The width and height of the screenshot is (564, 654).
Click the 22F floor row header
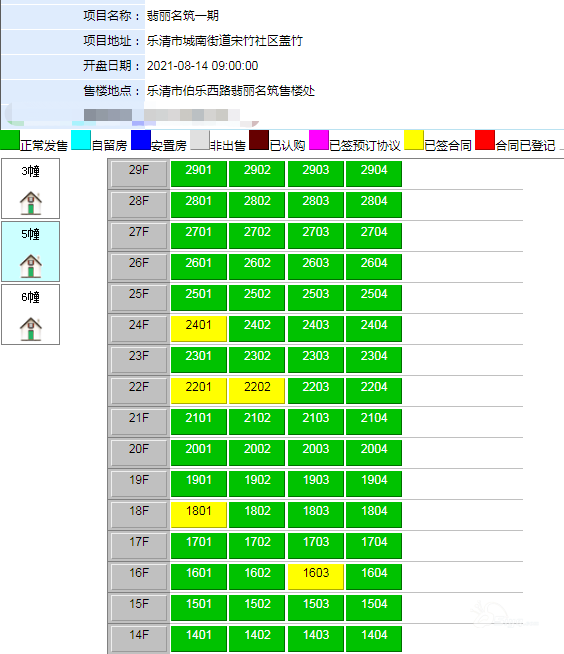click(139, 390)
